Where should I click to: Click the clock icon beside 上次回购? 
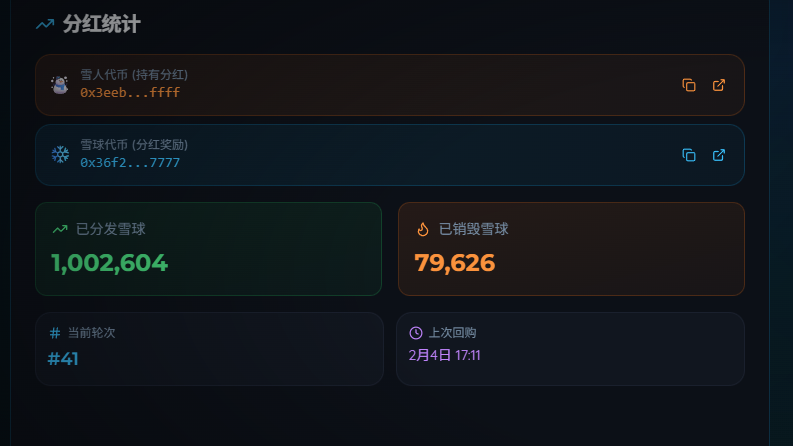click(x=416, y=332)
